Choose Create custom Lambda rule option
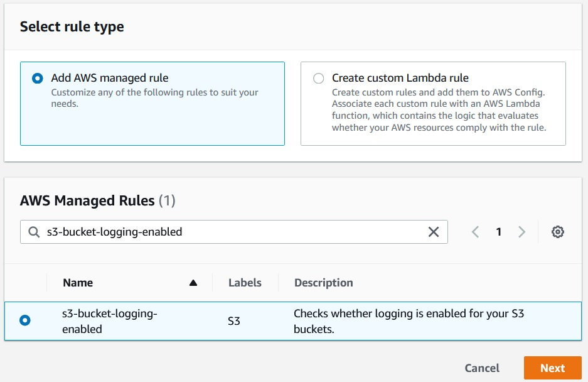 click(318, 78)
